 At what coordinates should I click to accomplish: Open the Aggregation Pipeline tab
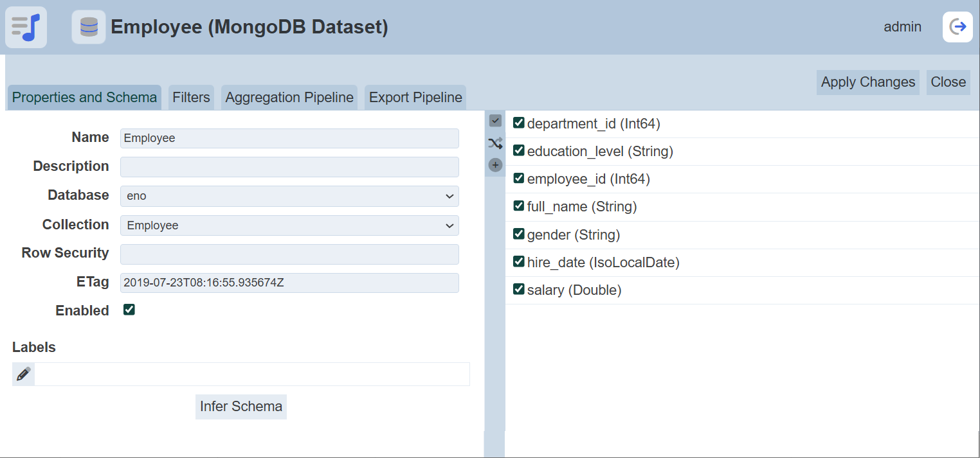pos(289,98)
